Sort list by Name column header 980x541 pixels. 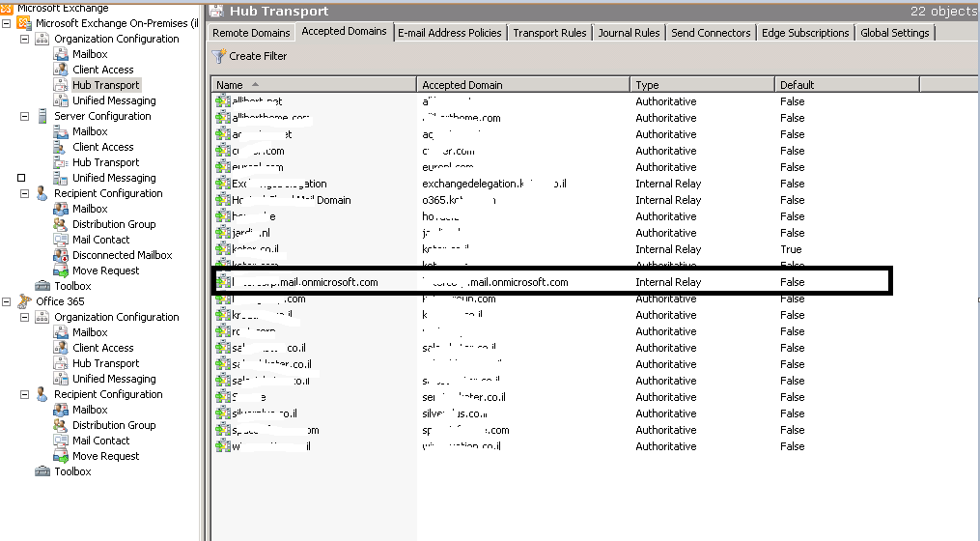click(x=314, y=84)
